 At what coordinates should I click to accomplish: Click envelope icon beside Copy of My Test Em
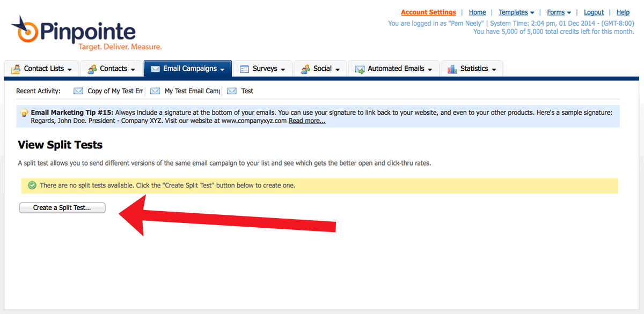(78, 91)
